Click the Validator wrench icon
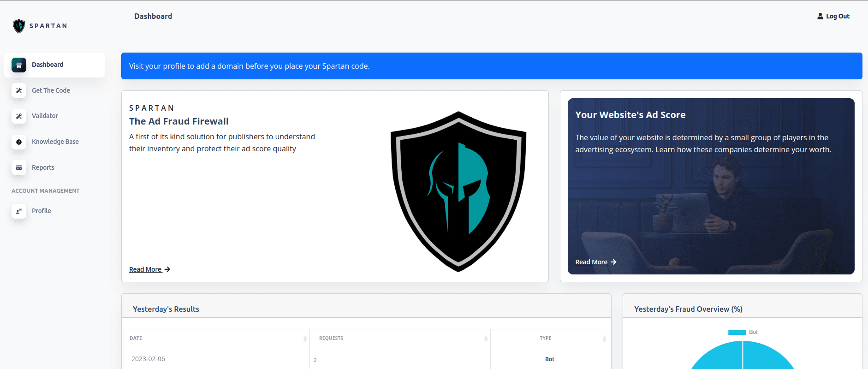The height and width of the screenshot is (369, 868). click(19, 116)
